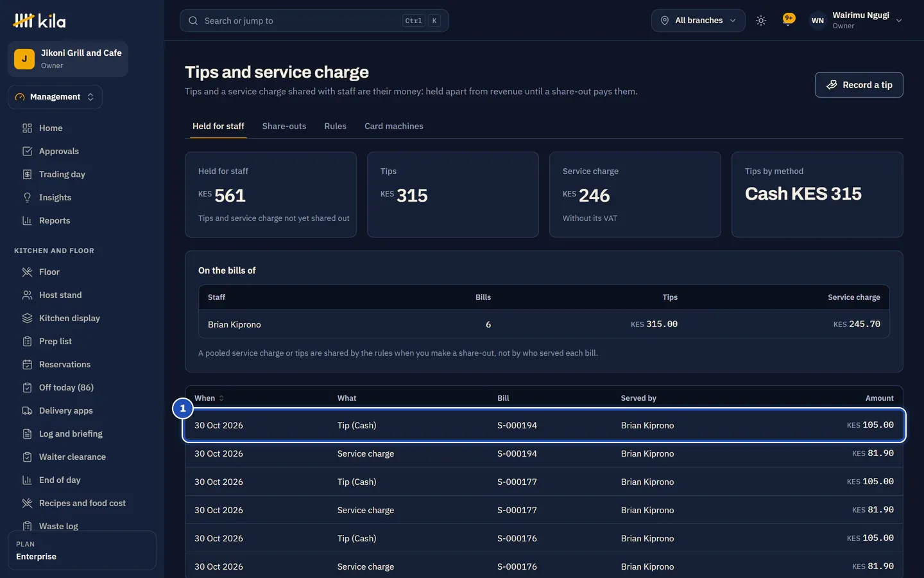This screenshot has height=578, width=924.
Task: Switch to the Rules tab
Action: [336, 126]
